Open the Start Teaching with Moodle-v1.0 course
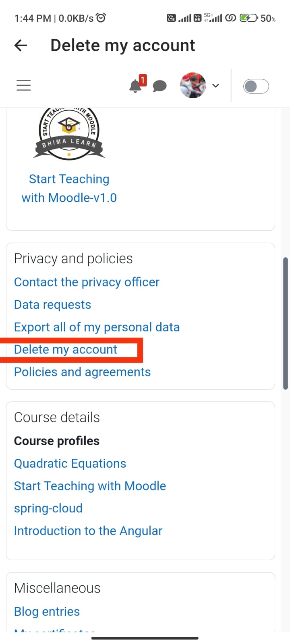This screenshot has width=290, height=644. point(69,188)
